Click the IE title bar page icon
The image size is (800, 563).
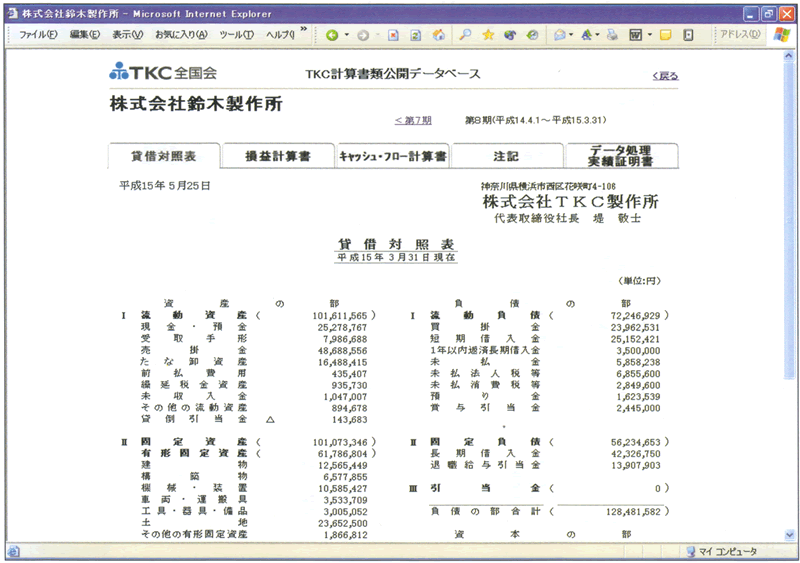coord(13,14)
